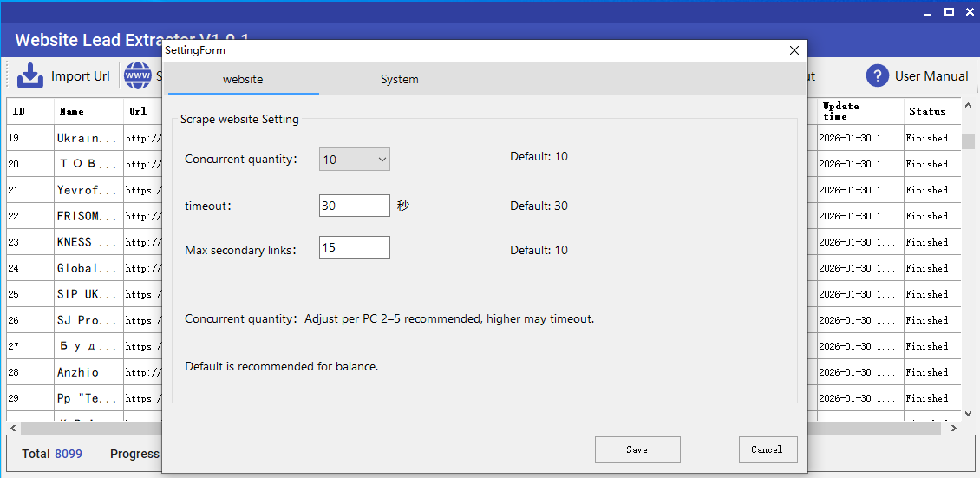Maximize the main application window
The height and width of the screenshot is (478, 980).
949,11
